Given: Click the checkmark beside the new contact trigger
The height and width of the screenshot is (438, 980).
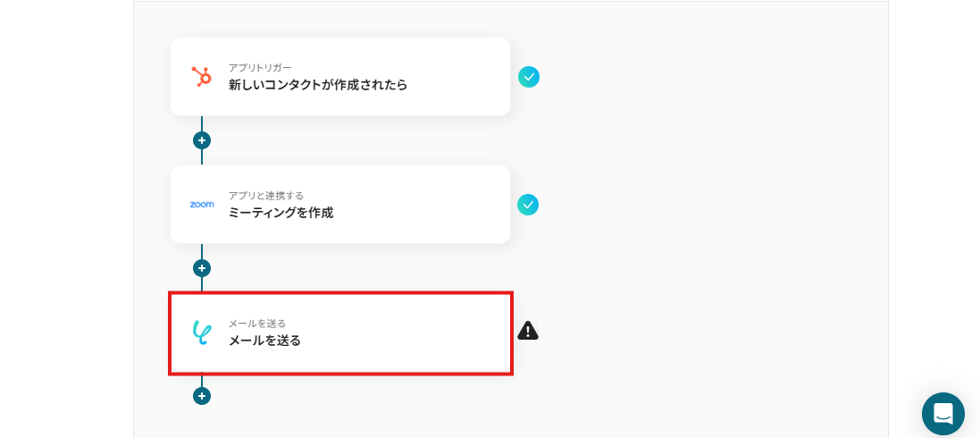Looking at the screenshot, I should (529, 77).
